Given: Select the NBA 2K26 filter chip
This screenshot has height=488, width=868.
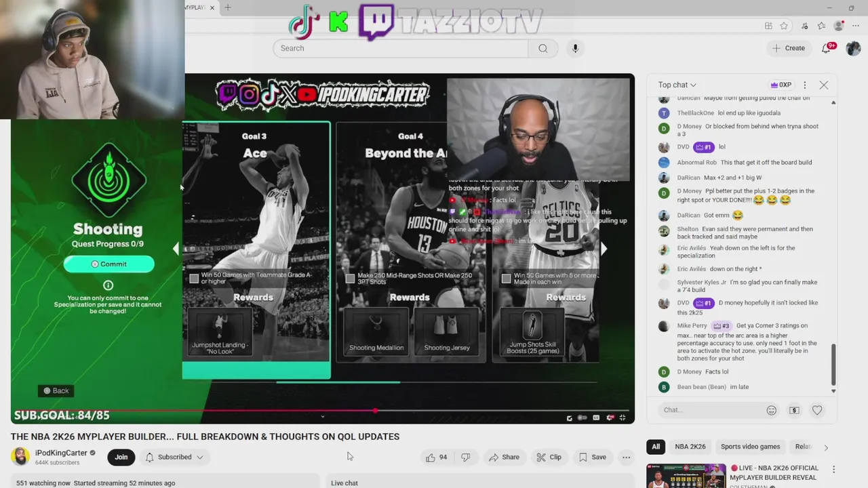Looking at the screenshot, I should coord(690,447).
